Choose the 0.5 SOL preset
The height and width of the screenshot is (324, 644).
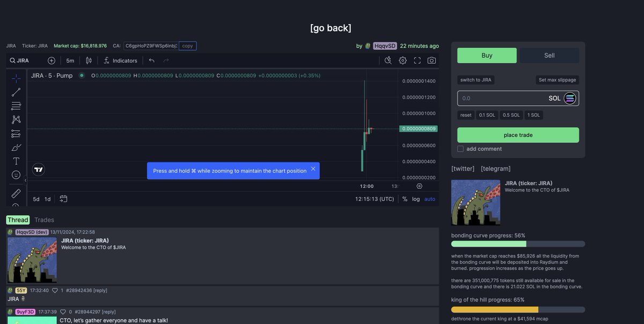click(511, 115)
